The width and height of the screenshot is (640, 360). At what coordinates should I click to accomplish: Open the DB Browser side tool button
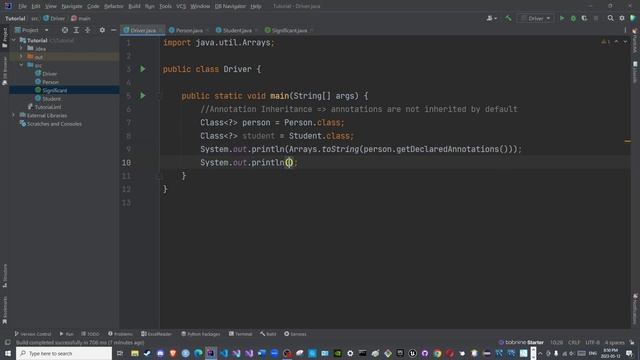coord(4,71)
